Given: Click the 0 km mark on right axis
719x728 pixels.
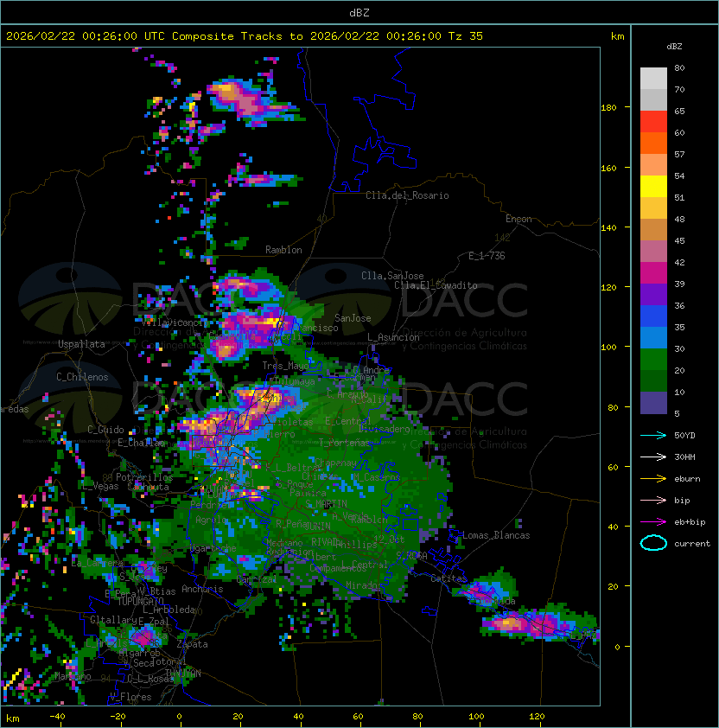Looking at the screenshot, I should [617, 647].
